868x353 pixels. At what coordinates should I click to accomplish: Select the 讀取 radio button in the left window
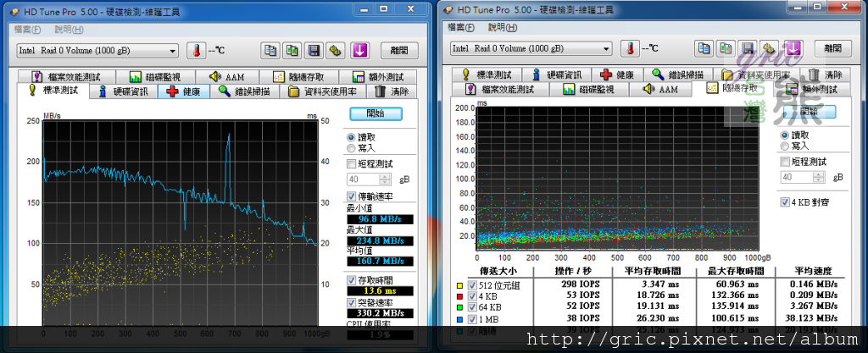(351, 137)
